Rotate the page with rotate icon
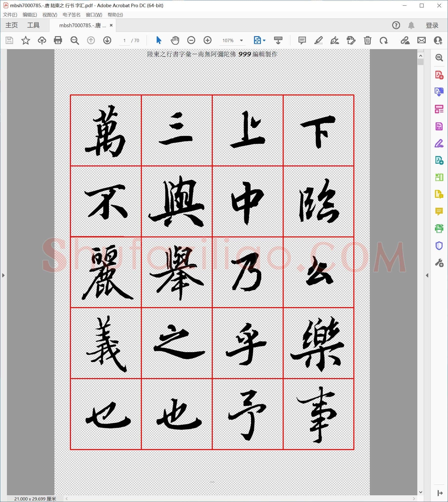The image size is (448, 502). (x=384, y=40)
